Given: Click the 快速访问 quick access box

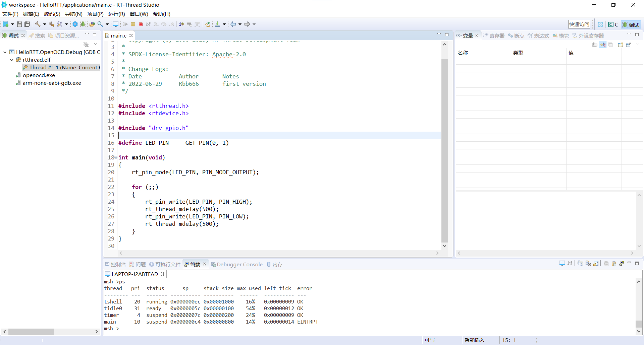Looking at the screenshot, I should (579, 24).
